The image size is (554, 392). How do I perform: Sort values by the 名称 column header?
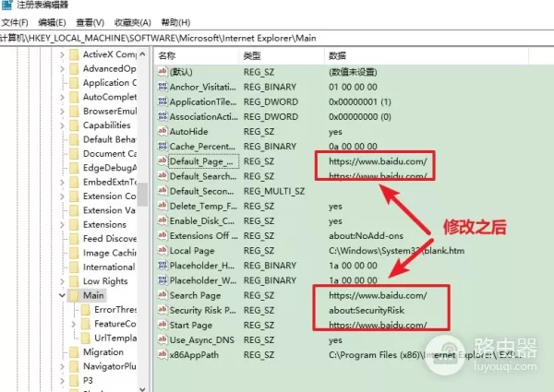(x=167, y=56)
